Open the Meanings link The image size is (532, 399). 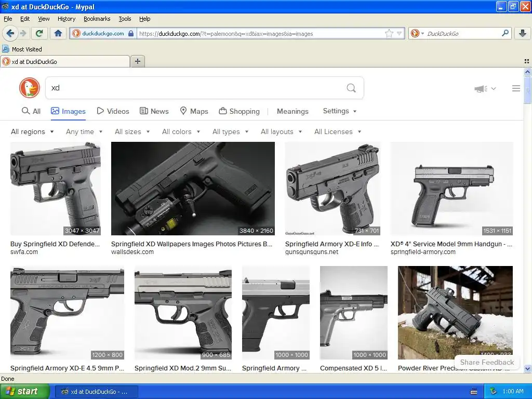point(292,111)
